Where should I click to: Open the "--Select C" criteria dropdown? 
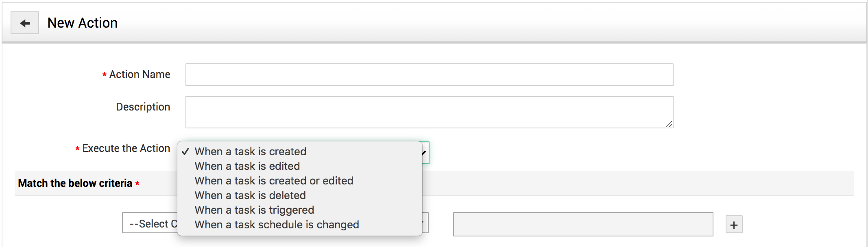pos(150,223)
